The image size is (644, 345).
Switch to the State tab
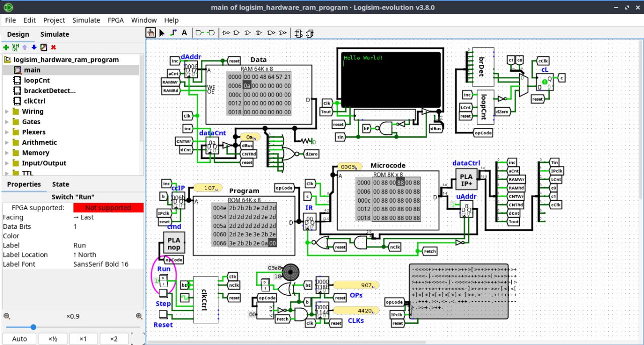60,184
